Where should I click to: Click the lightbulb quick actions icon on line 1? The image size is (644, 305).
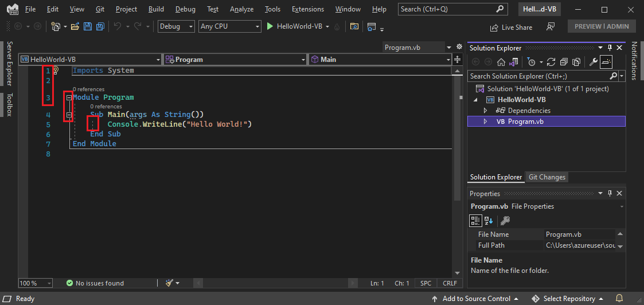[56, 71]
